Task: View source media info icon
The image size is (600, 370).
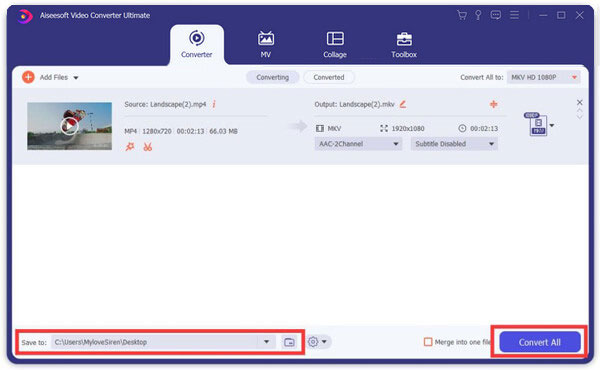Action: [x=214, y=104]
